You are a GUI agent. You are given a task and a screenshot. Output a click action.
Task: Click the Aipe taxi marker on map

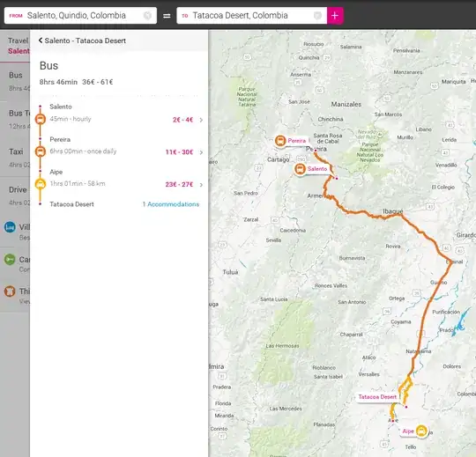tap(421, 431)
